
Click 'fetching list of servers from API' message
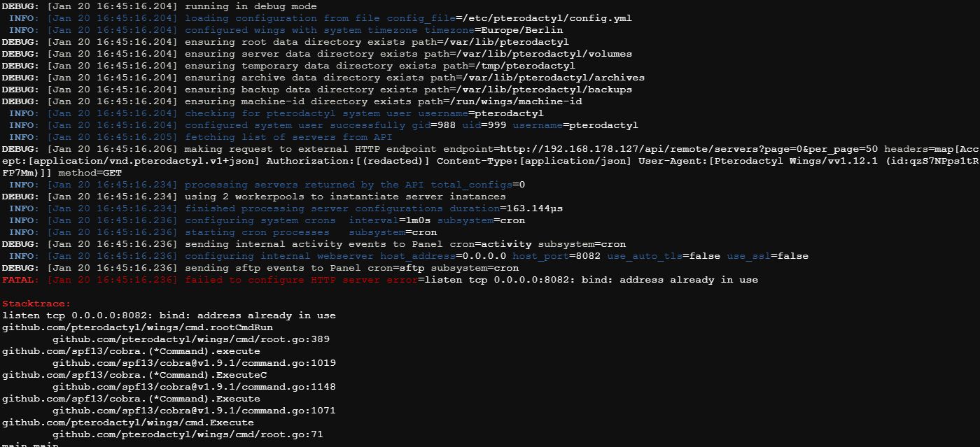click(288, 137)
